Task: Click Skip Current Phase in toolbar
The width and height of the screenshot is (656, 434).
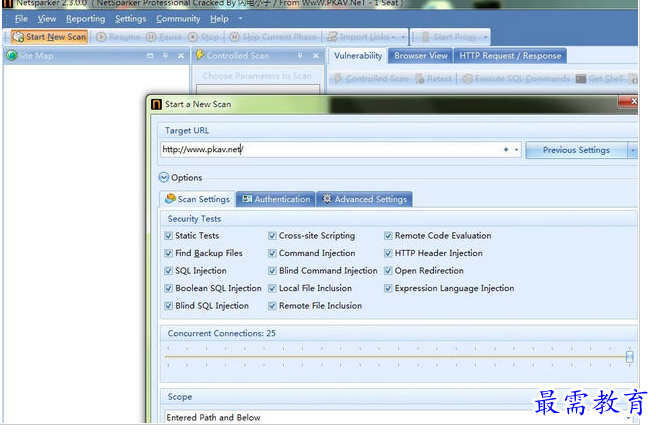Action: click(273, 37)
